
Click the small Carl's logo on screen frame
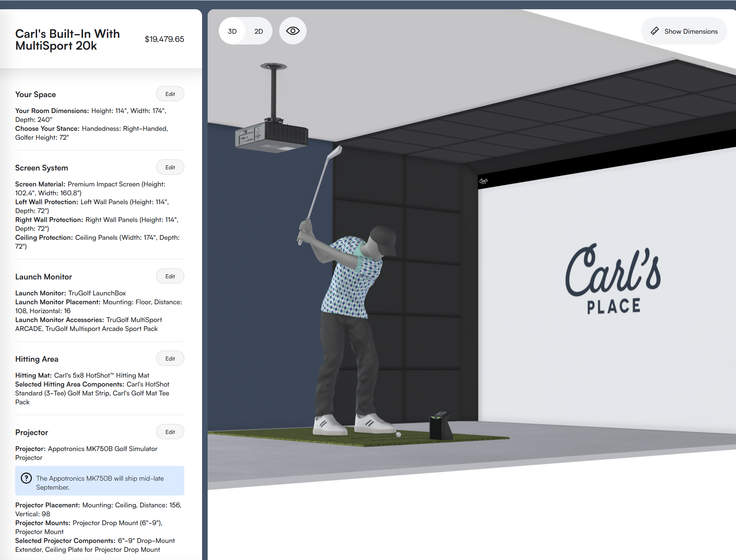(483, 181)
